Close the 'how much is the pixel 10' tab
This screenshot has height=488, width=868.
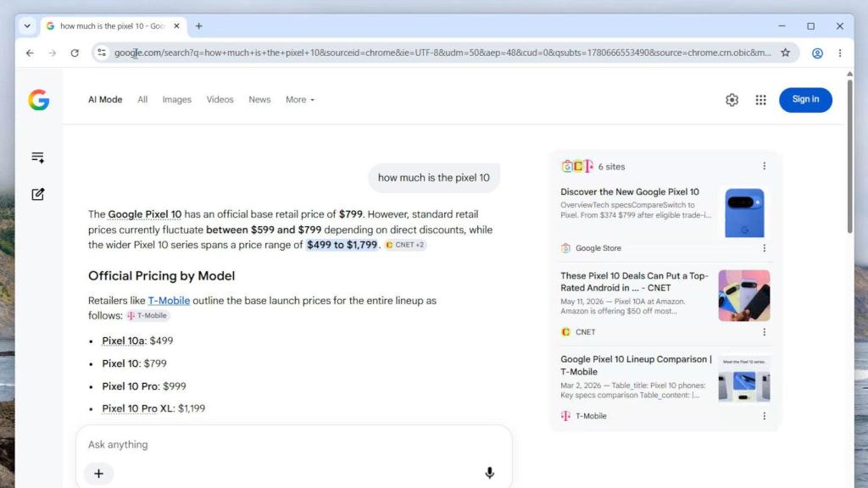click(176, 26)
